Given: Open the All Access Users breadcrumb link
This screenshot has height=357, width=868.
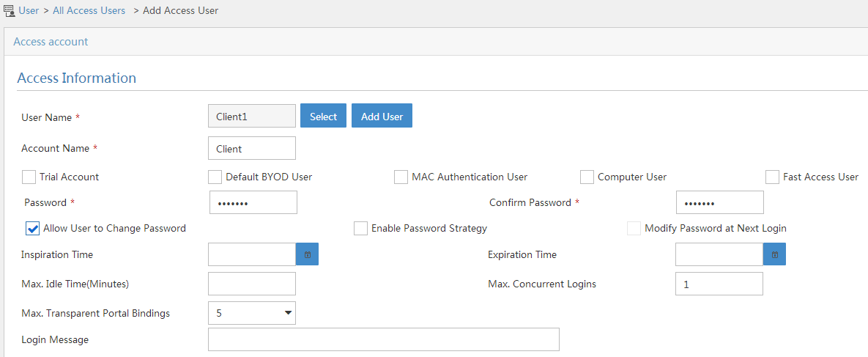Looking at the screenshot, I should tap(89, 10).
